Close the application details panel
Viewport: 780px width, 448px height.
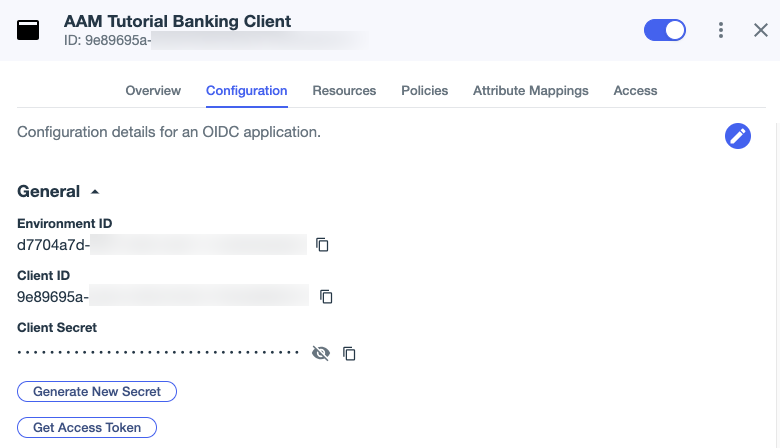(760, 30)
